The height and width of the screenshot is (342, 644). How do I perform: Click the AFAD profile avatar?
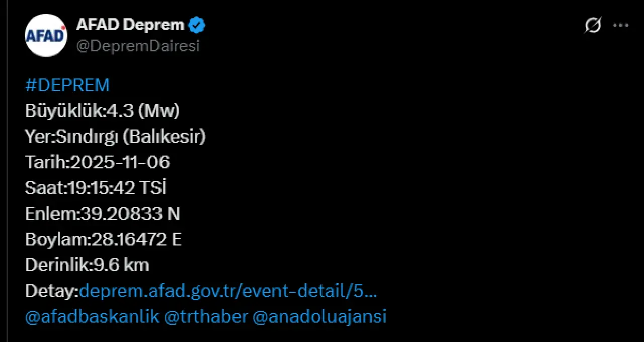pyautogui.click(x=46, y=35)
